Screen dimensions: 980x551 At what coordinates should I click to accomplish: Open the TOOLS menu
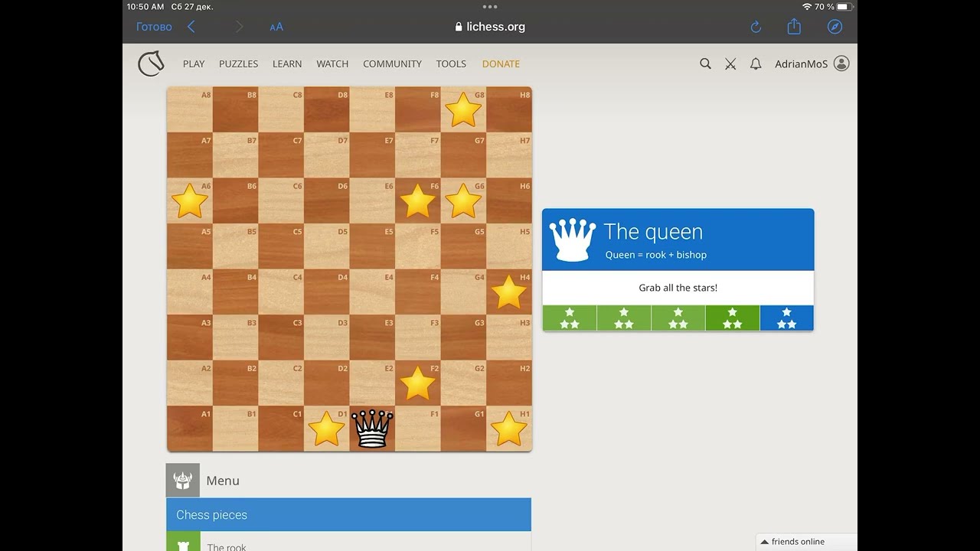[451, 64]
